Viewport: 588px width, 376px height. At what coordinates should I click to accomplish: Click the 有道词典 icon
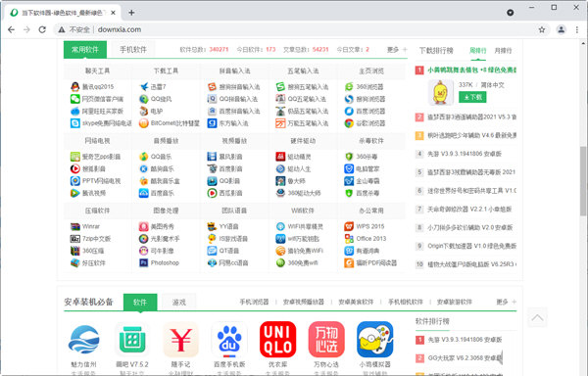(349, 251)
